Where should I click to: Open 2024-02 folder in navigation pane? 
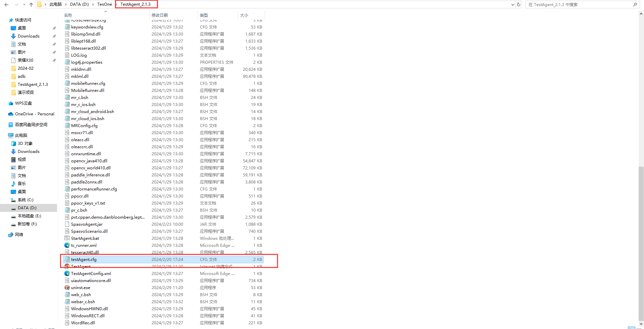(x=25, y=68)
